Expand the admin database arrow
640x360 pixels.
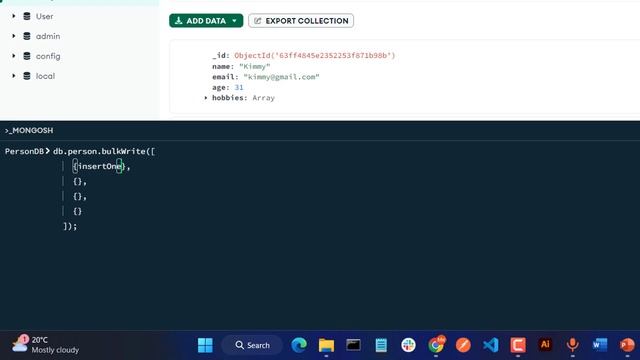pyautogui.click(x=14, y=36)
